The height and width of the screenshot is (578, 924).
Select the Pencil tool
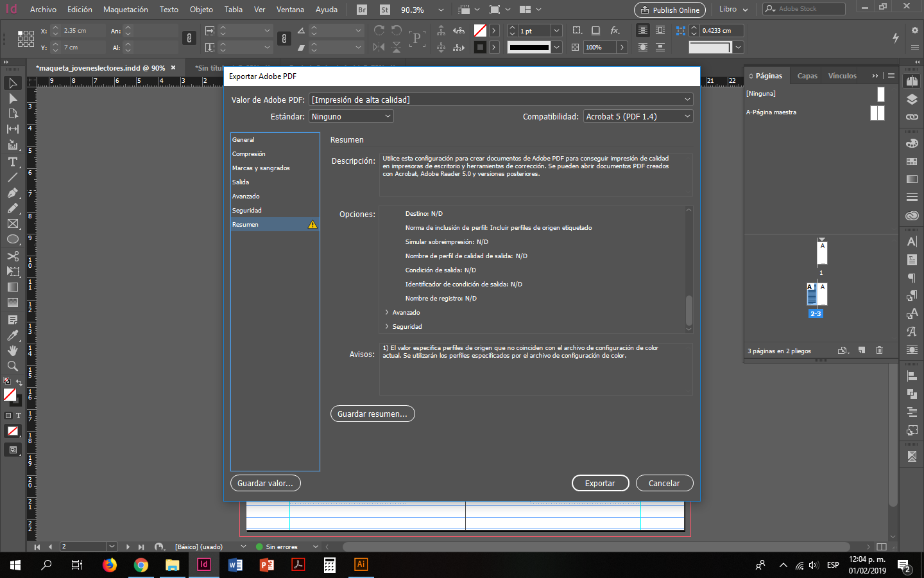[x=13, y=208]
